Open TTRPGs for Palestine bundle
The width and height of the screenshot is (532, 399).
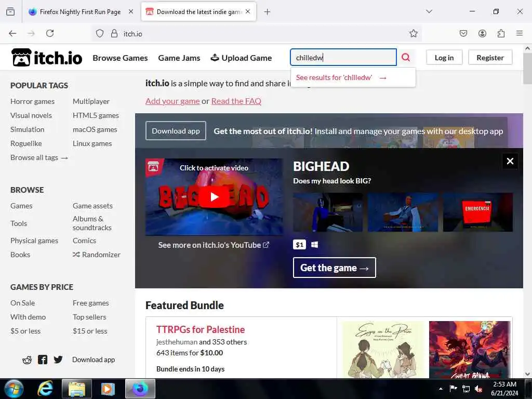click(x=200, y=329)
